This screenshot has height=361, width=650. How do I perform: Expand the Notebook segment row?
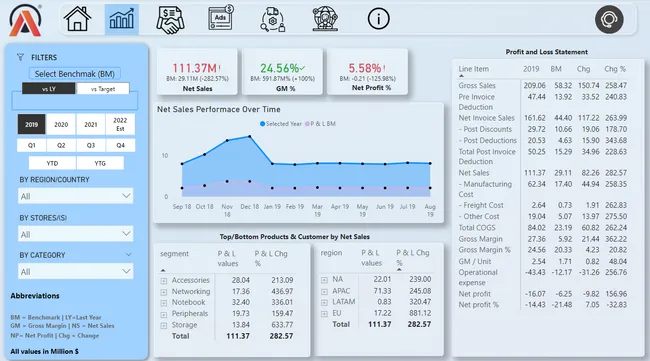pyautogui.click(x=164, y=303)
